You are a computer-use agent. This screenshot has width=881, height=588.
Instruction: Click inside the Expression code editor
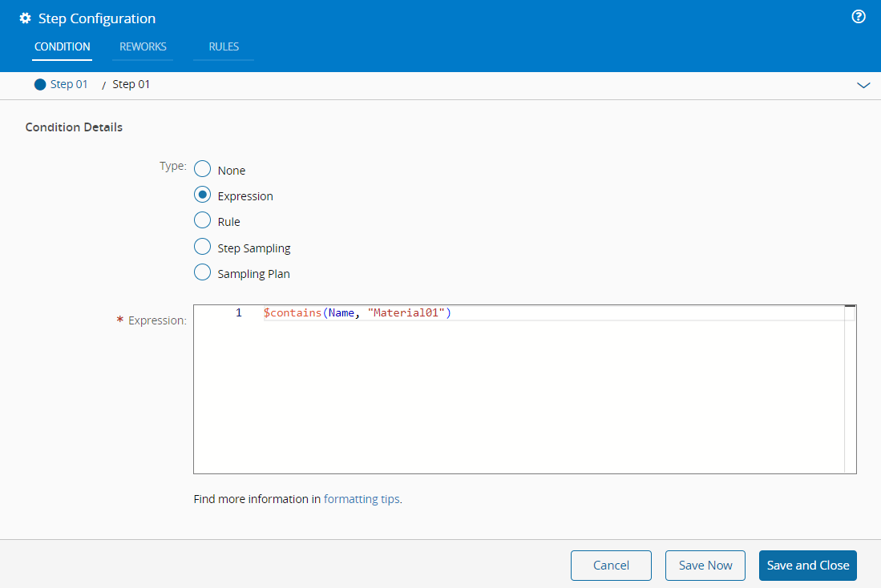521,393
